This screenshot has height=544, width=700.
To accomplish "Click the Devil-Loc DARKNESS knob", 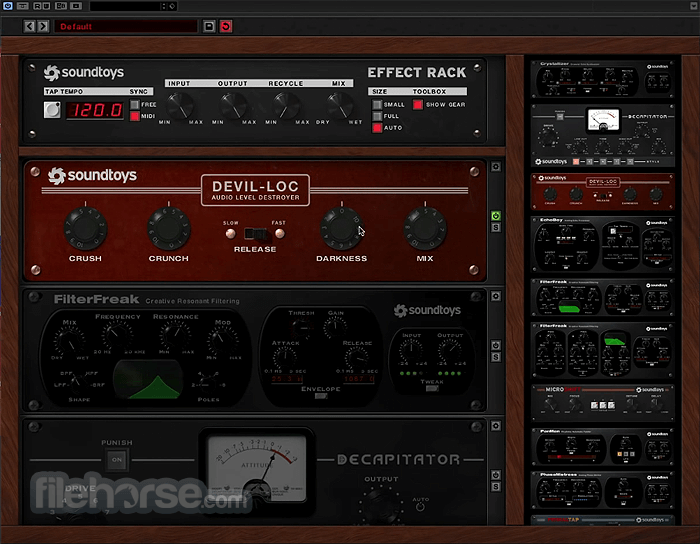I will coord(342,228).
